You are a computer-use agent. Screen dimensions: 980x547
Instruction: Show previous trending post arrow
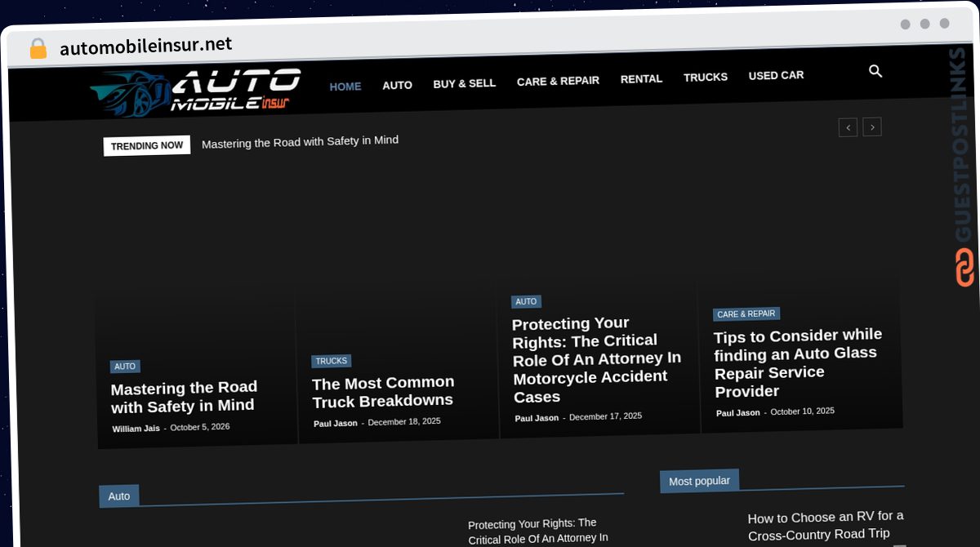pyautogui.click(x=848, y=127)
